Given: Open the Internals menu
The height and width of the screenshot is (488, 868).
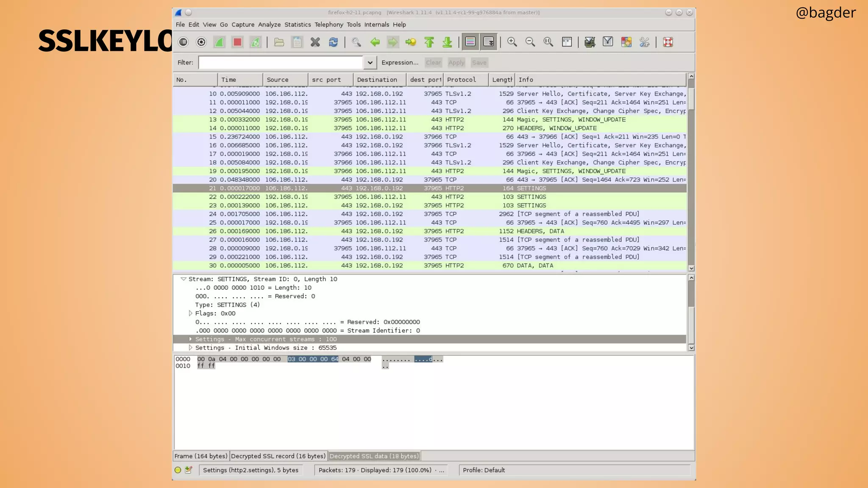Looking at the screenshot, I should click(x=376, y=25).
